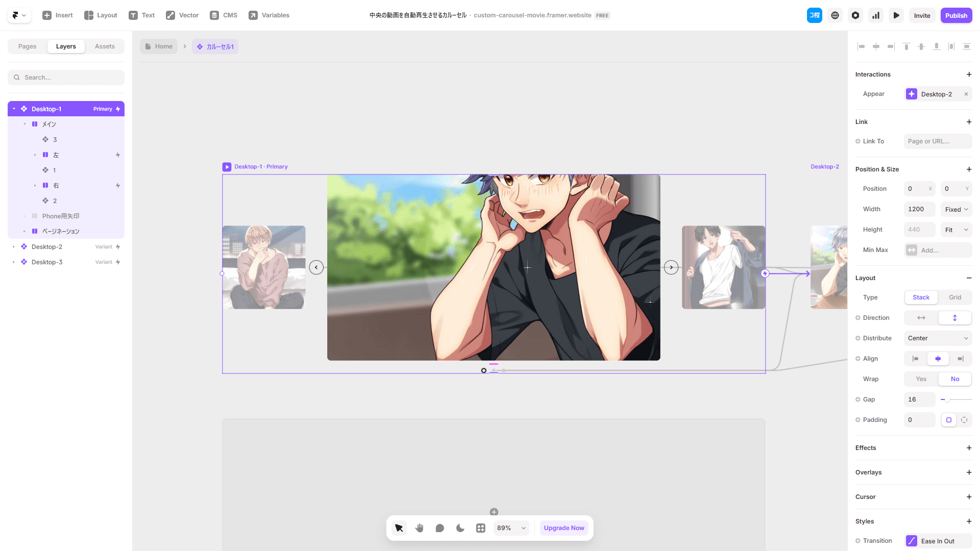Image resolution: width=980 pixels, height=551 pixels.
Task: Expand the Desktop-2 variant layer
Action: pos(14,247)
